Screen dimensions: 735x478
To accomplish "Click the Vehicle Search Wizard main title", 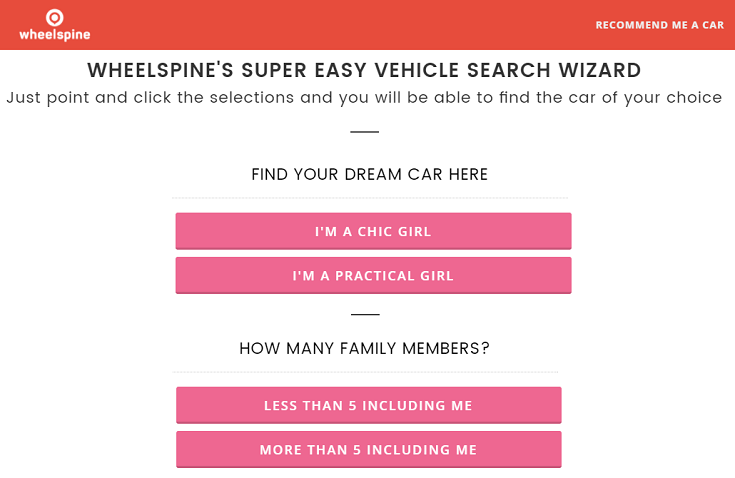I will pyautogui.click(x=364, y=71).
